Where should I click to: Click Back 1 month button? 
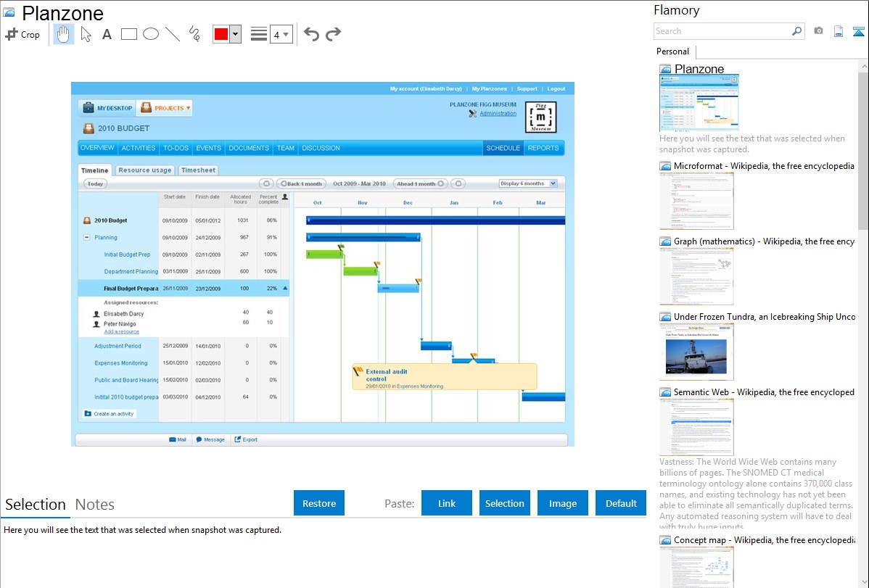pyautogui.click(x=301, y=183)
